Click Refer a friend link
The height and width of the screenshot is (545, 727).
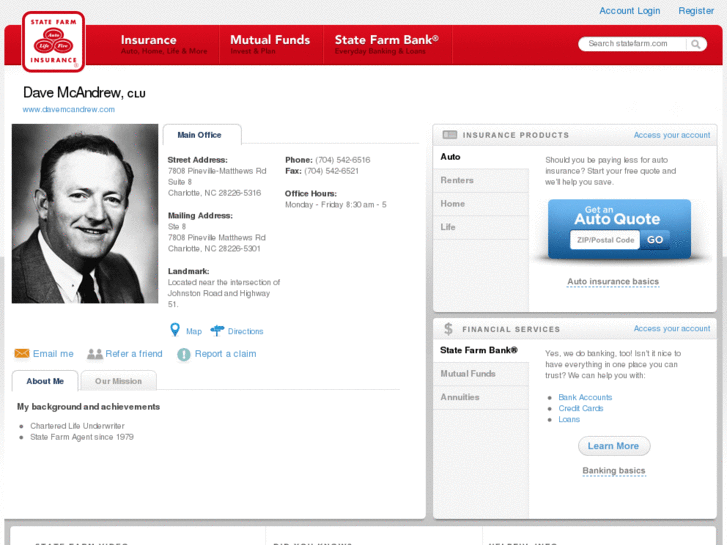tap(134, 353)
